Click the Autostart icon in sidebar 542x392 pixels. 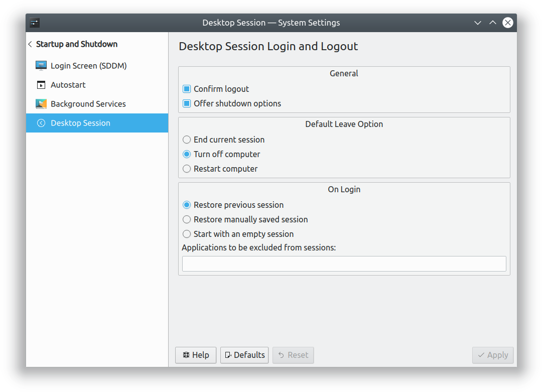41,85
